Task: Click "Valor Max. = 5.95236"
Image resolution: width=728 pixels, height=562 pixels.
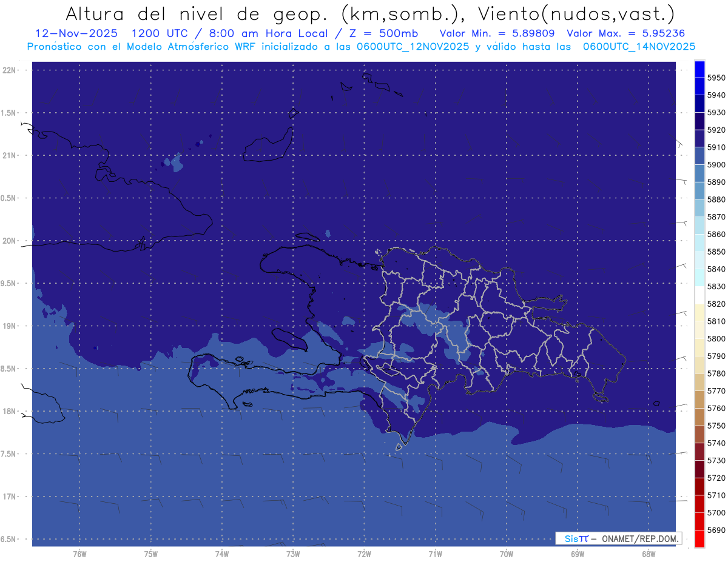Action: pyautogui.click(x=625, y=33)
